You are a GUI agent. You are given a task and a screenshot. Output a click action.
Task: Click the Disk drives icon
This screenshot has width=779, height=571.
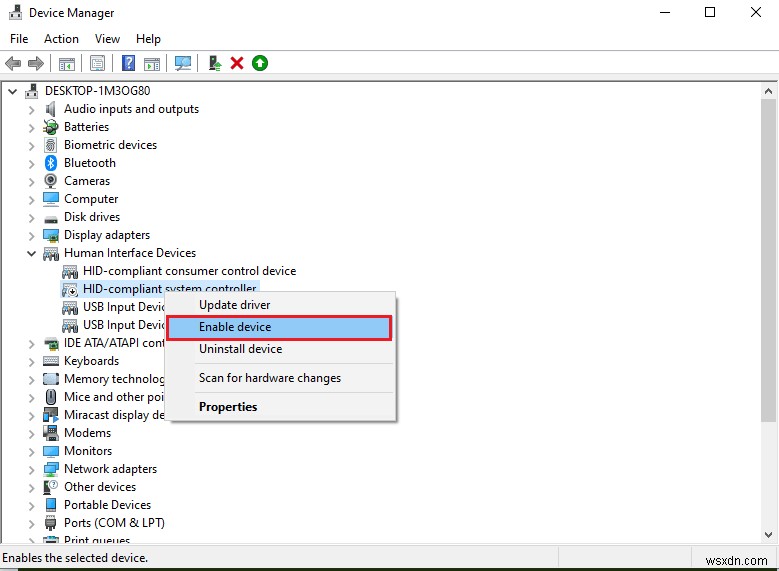[51, 218]
